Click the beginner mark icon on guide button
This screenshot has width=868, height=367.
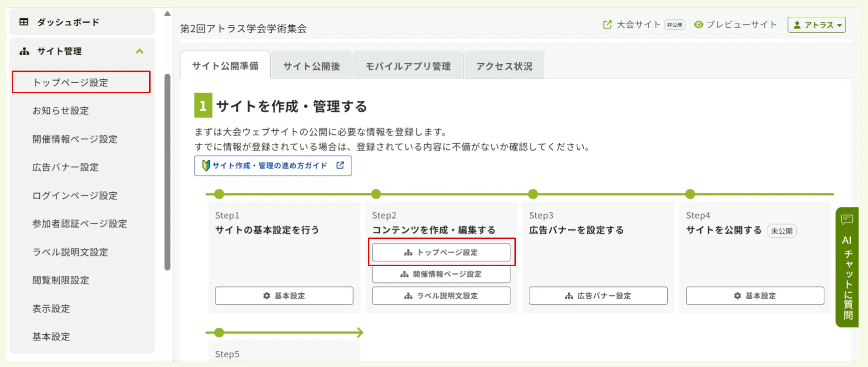206,166
